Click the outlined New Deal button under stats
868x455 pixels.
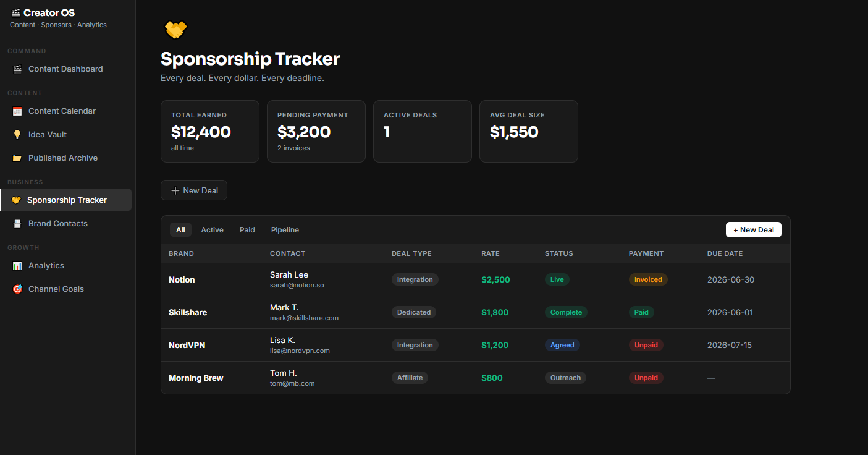click(x=194, y=190)
